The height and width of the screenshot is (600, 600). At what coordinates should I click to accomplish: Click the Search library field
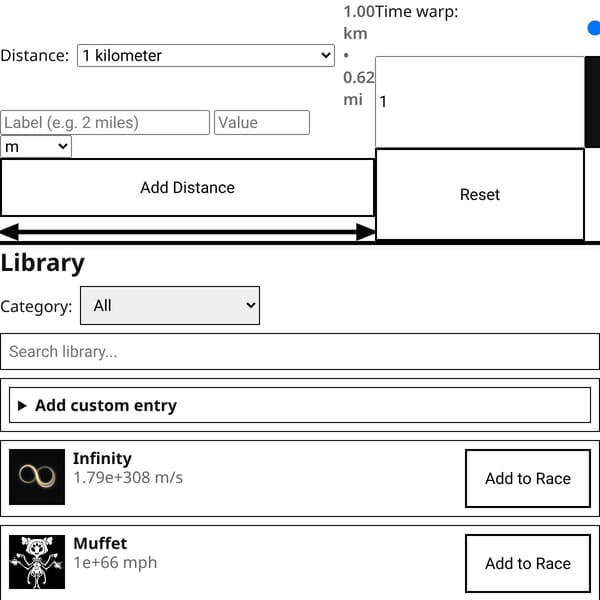(300, 351)
